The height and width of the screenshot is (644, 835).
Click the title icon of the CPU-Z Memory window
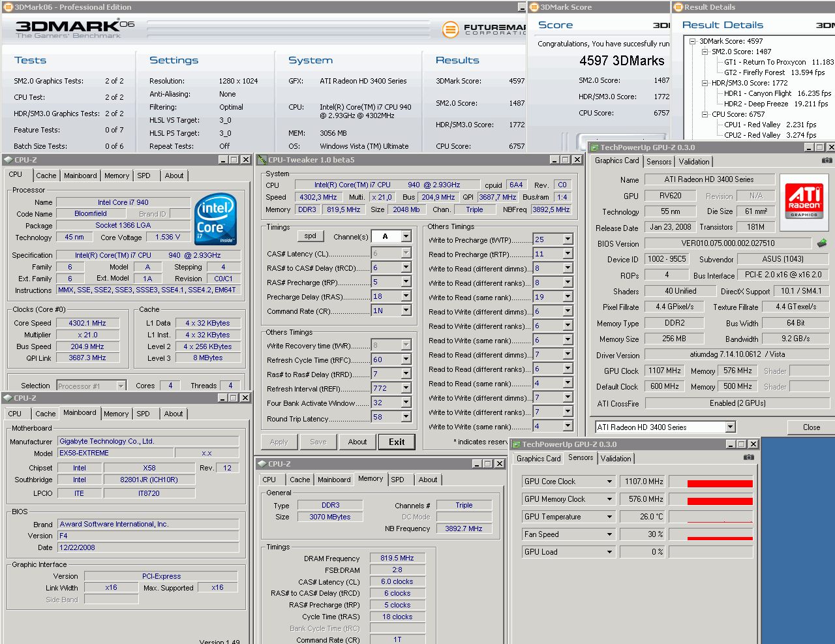[x=262, y=464]
